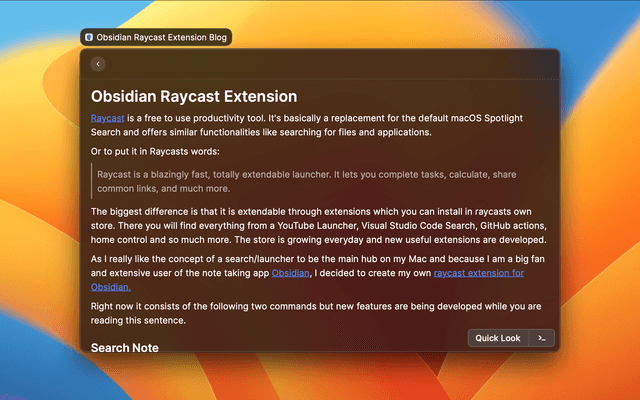This screenshot has width=640, height=400.
Task: Click the Search Note section heading
Action: 125,348
